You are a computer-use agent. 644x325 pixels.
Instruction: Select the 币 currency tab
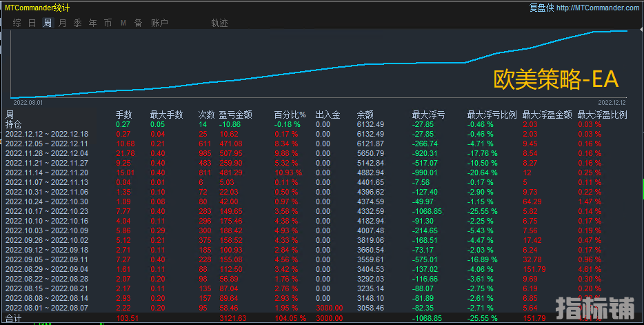click(x=108, y=23)
